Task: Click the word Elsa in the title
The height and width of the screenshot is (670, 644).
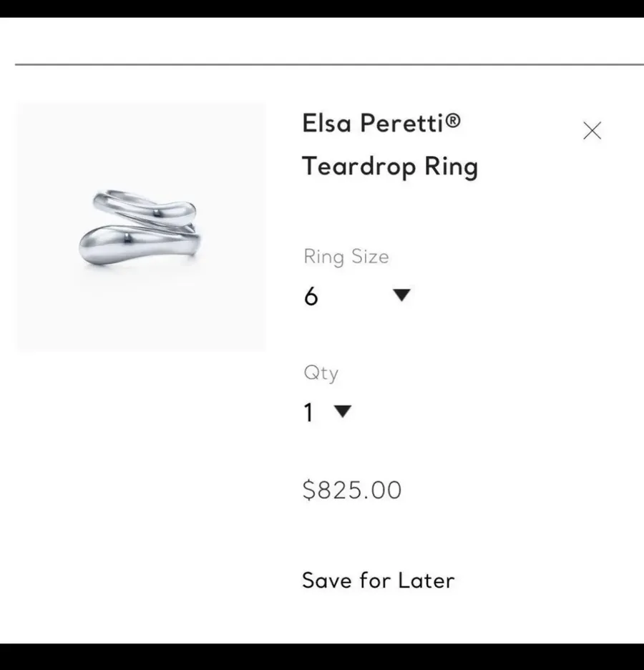Action: [327, 123]
